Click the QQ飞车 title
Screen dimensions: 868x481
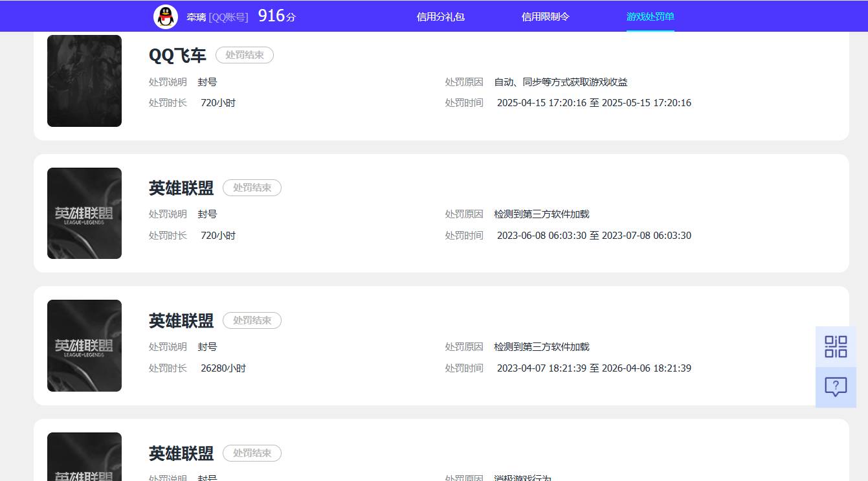tap(177, 56)
